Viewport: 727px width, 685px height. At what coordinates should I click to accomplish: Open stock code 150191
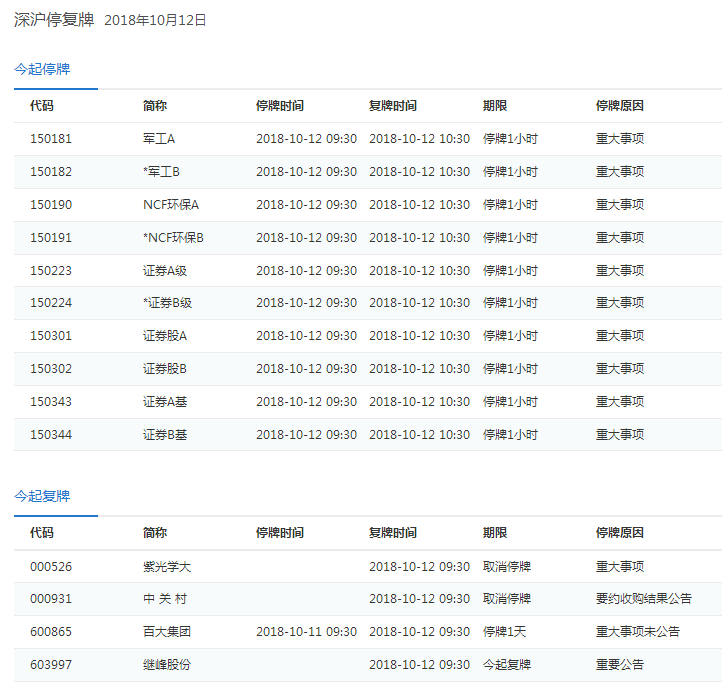point(51,238)
